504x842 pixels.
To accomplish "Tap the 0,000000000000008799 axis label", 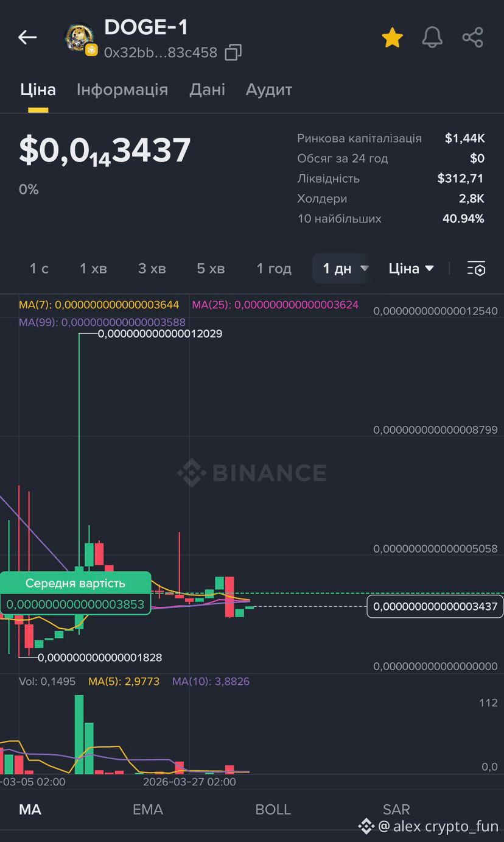I will click(x=435, y=430).
